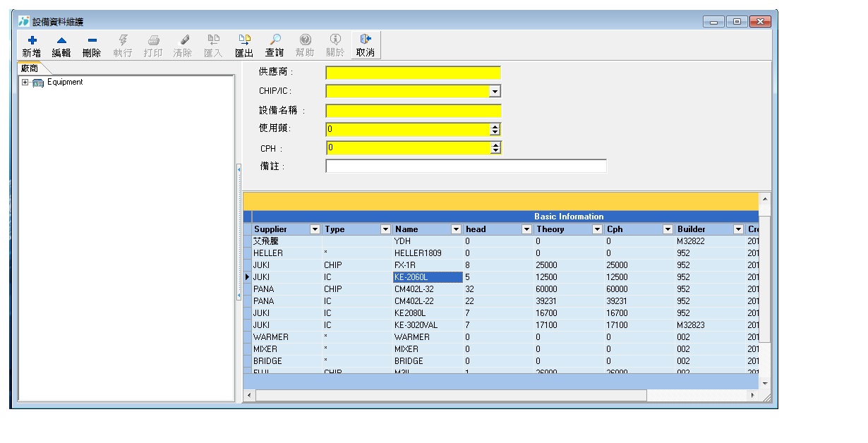
Task: Click the 刪除 (delete) toolbar icon
Action: click(92, 40)
